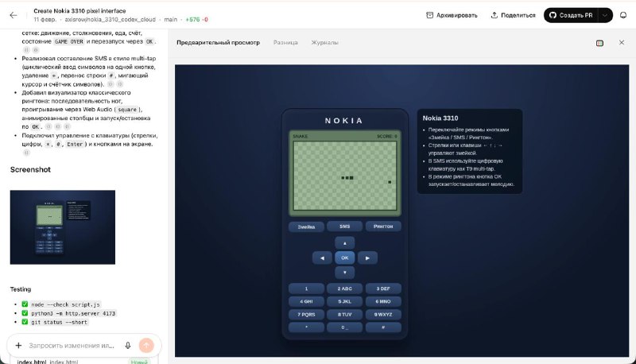Click the Screenshot section heading
The image size is (636, 364).
30,170
